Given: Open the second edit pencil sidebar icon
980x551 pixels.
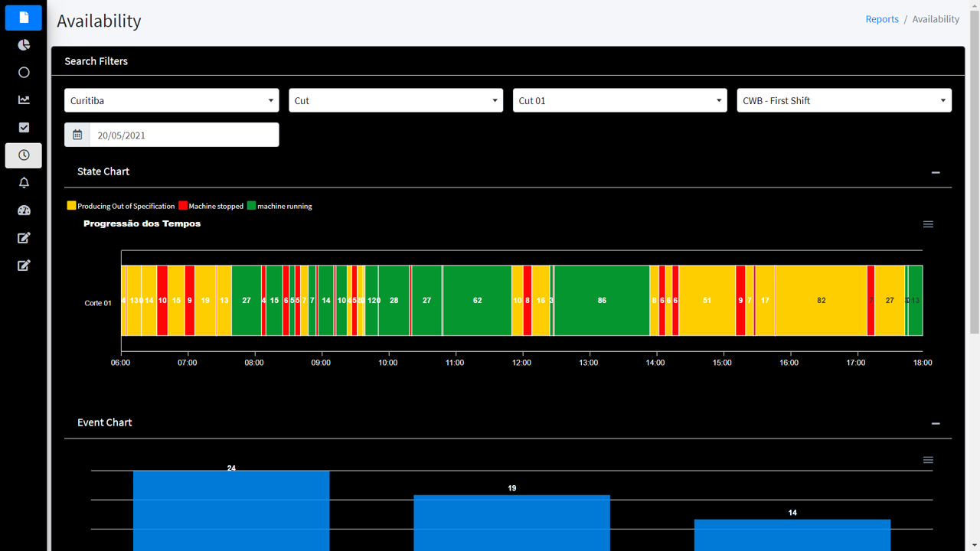Looking at the screenshot, I should (24, 266).
